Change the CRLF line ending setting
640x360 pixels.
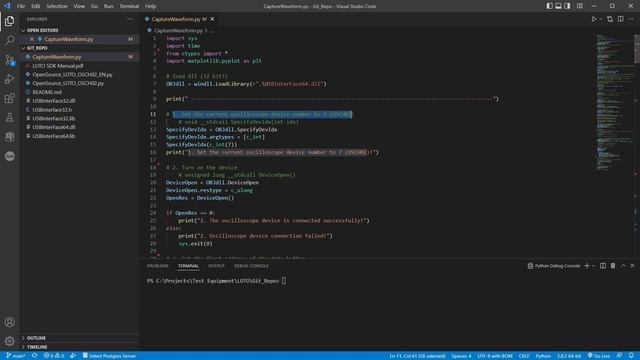[x=524, y=356]
